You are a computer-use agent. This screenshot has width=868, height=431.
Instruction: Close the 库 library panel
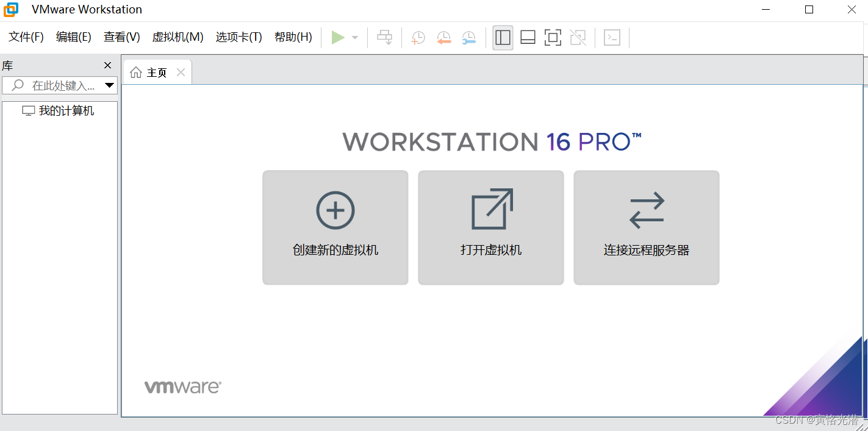coord(107,65)
